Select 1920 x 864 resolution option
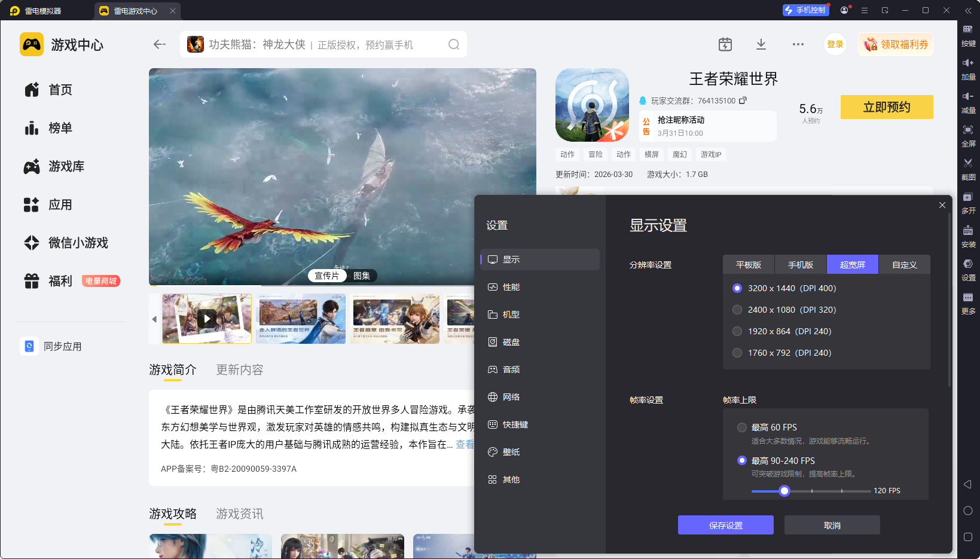The height and width of the screenshot is (559, 980). click(x=737, y=331)
